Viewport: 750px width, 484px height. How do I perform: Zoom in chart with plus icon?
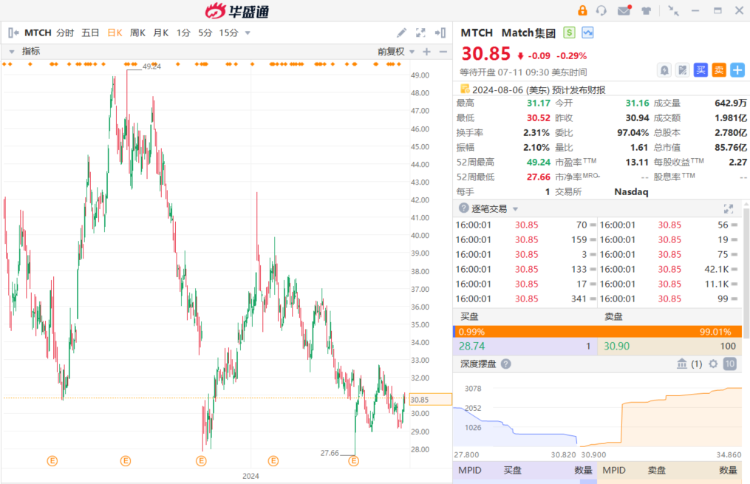(x=427, y=52)
